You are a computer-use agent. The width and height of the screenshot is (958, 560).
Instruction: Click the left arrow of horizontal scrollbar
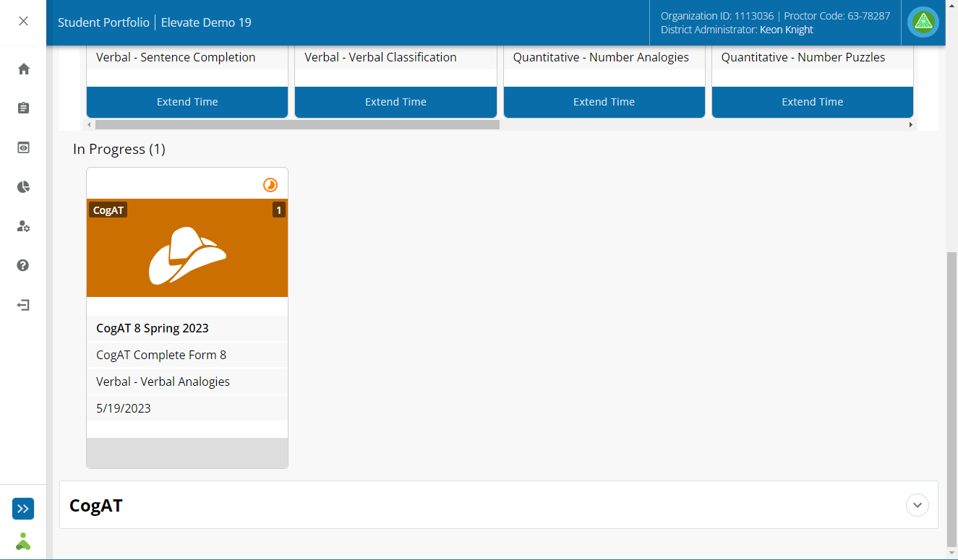pyautogui.click(x=90, y=125)
